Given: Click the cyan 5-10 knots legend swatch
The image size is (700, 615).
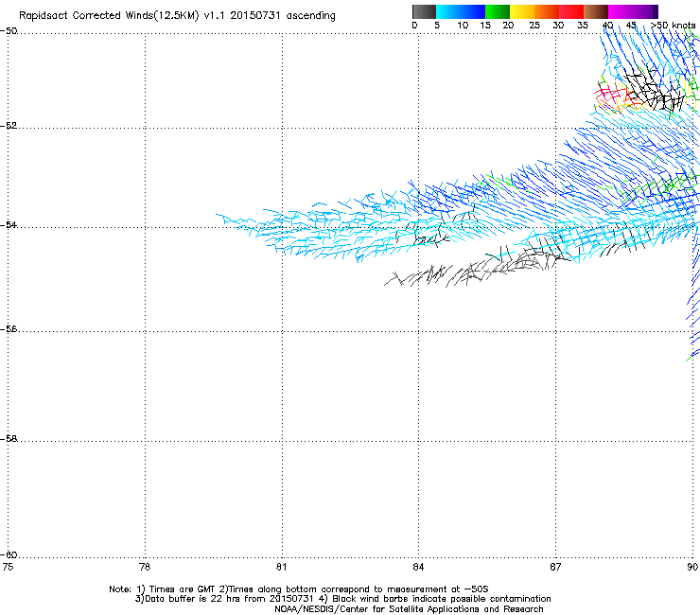Looking at the screenshot, I should (x=448, y=11).
